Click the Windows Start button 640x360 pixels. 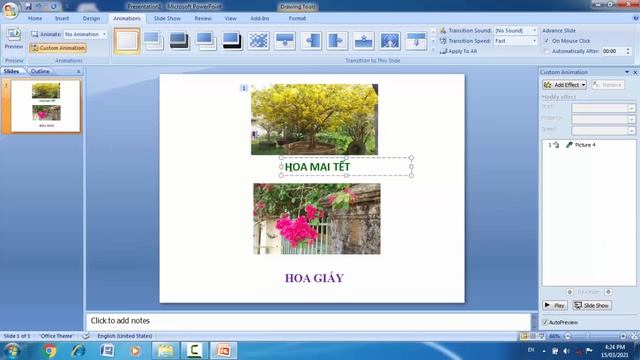[12, 351]
